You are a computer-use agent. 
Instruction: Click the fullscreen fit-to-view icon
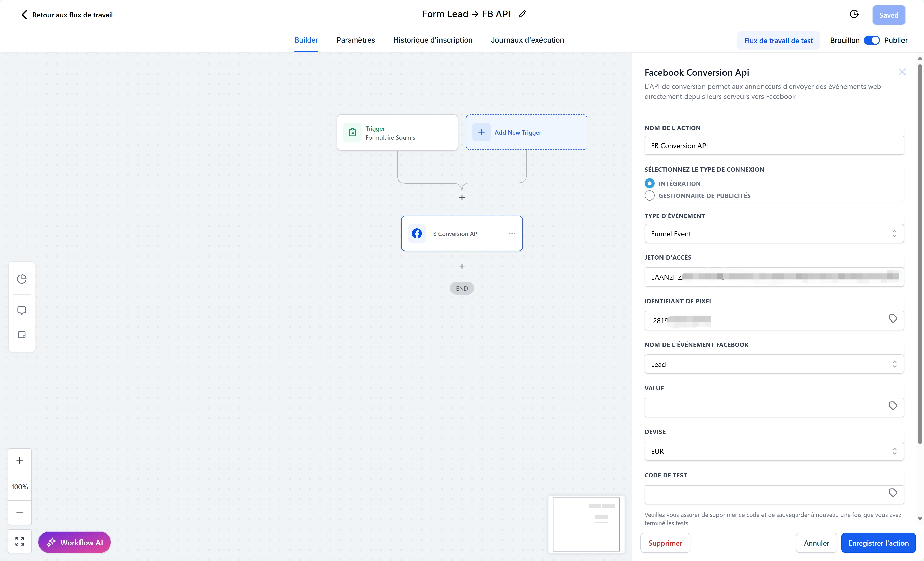click(19, 541)
